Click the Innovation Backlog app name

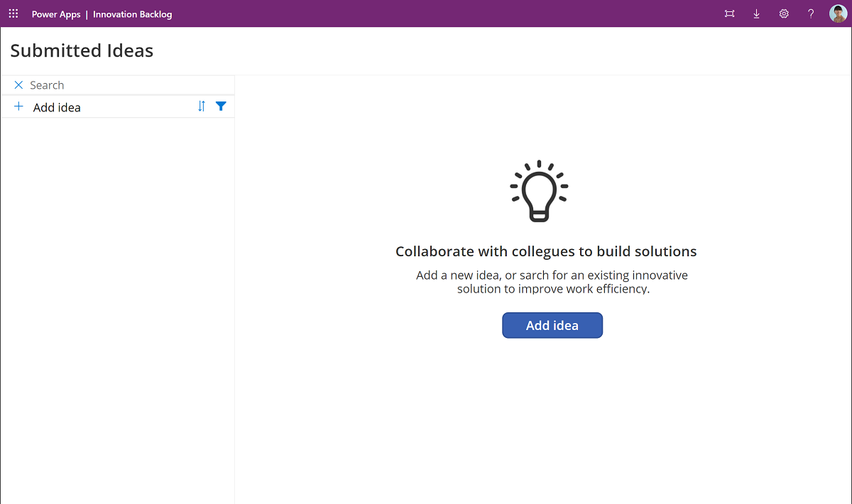[x=133, y=14]
